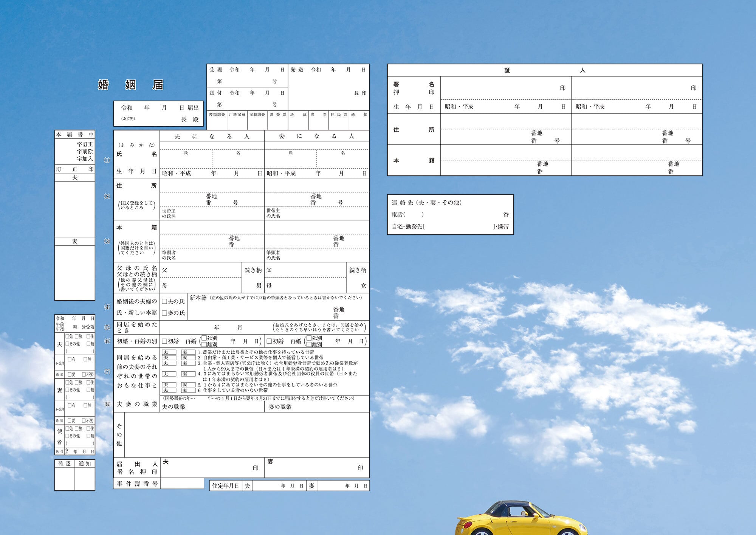Click the husband's 届出人 signature field
The image size is (756, 535).
pos(212,468)
